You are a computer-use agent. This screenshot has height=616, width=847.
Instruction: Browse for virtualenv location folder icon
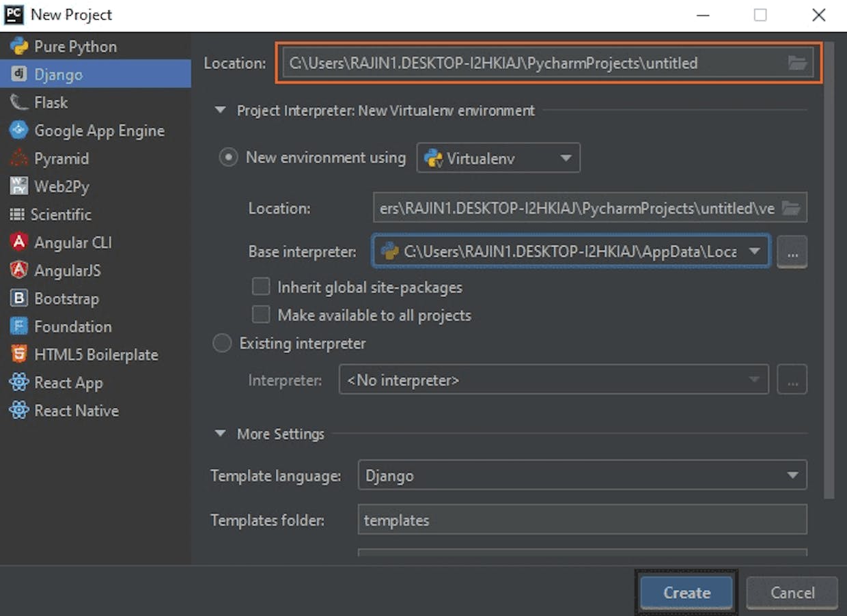point(791,208)
